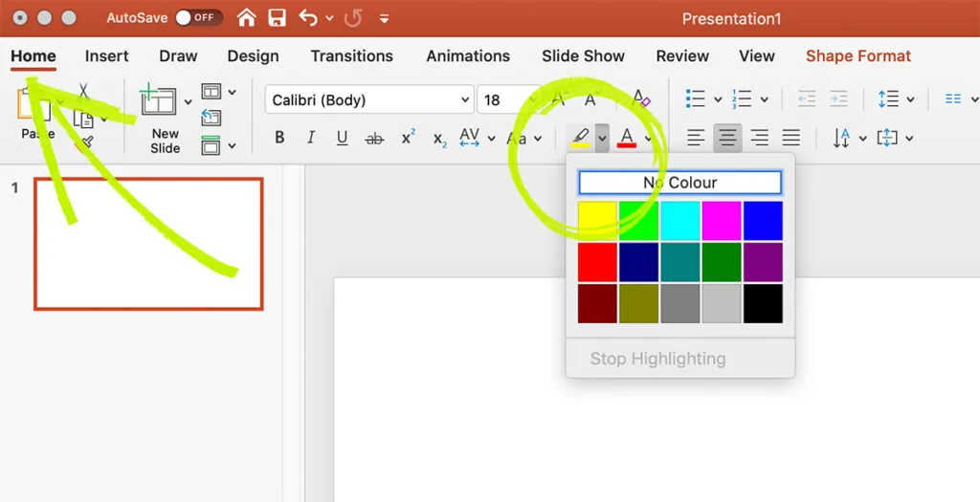Viewport: 980px width, 502px height.
Task: Click the Increase Indent icon
Action: (x=838, y=98)
